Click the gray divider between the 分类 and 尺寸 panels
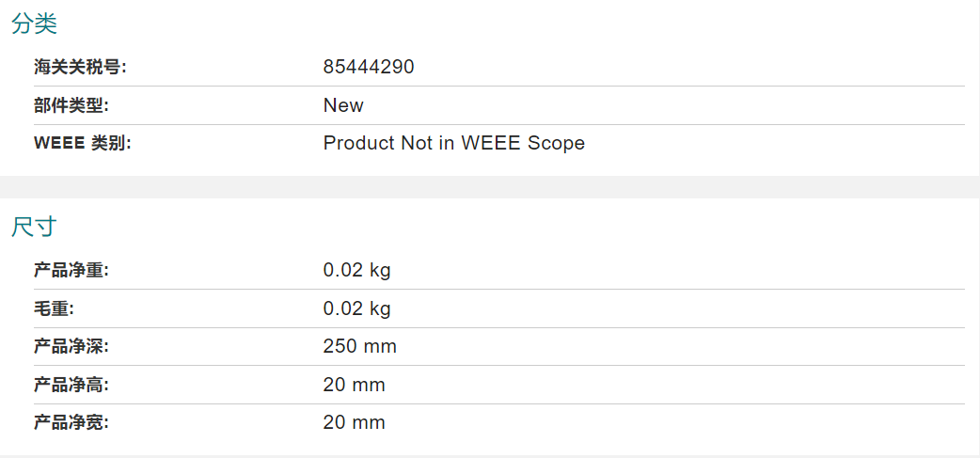Viewport: 980px width, 458px height. click(x=490, y=187)
